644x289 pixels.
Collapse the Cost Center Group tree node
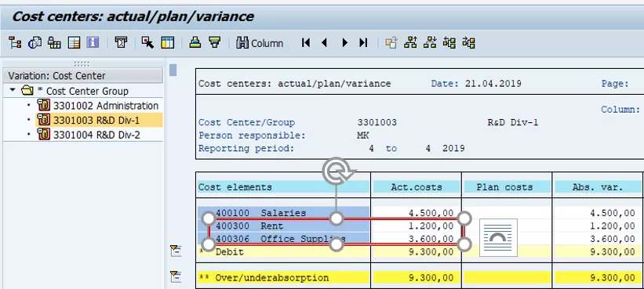pos(13,90)
